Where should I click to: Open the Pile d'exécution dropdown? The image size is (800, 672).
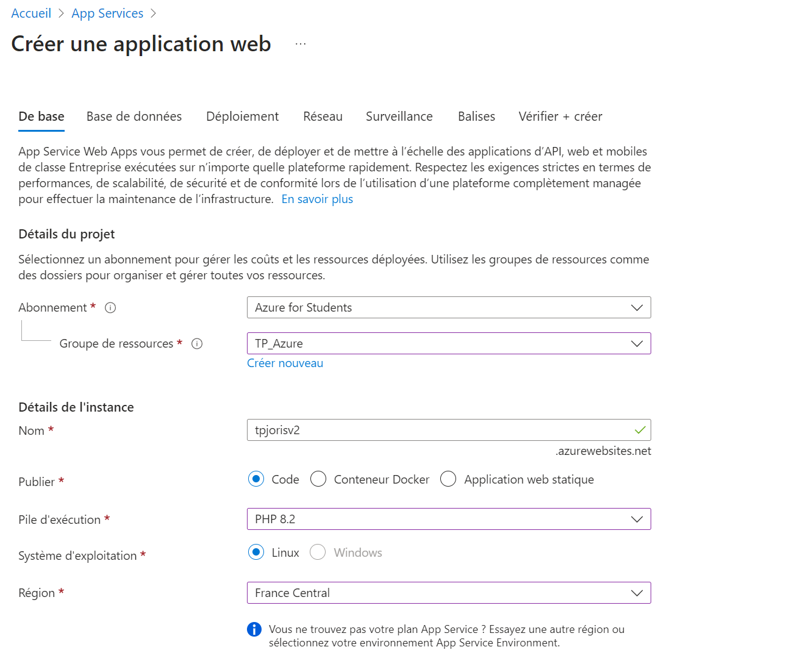coord(637,519)
